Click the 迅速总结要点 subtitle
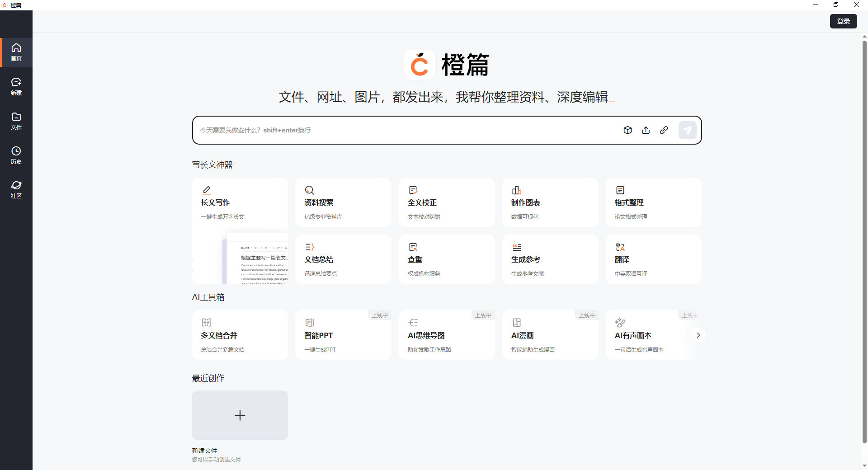 coord(321,274)
